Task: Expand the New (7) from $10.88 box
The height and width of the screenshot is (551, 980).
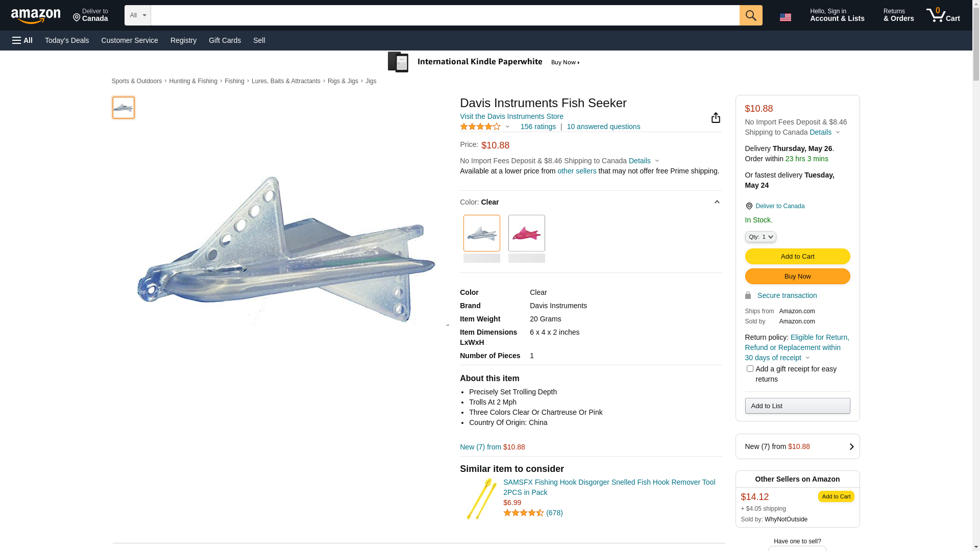Action: [797, 446]
